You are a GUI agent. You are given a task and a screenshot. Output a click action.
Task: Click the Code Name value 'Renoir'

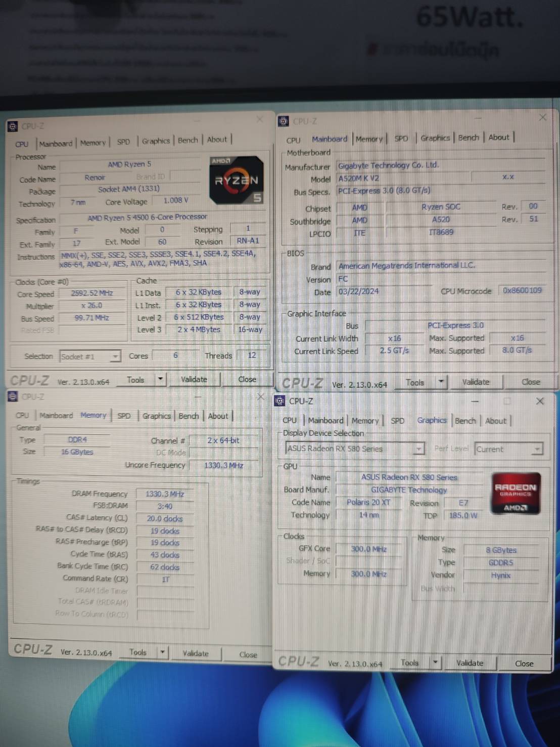point(95,178)
